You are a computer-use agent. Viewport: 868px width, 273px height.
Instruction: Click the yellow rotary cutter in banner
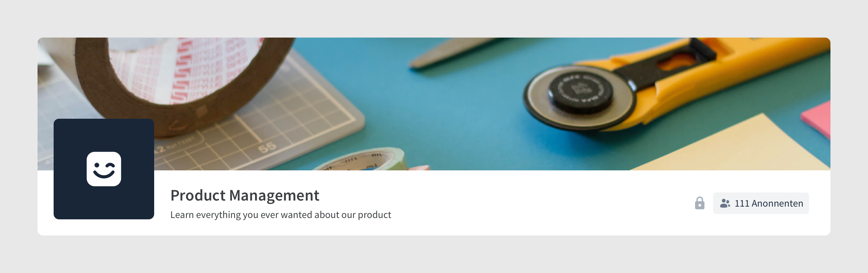(674, 84)
